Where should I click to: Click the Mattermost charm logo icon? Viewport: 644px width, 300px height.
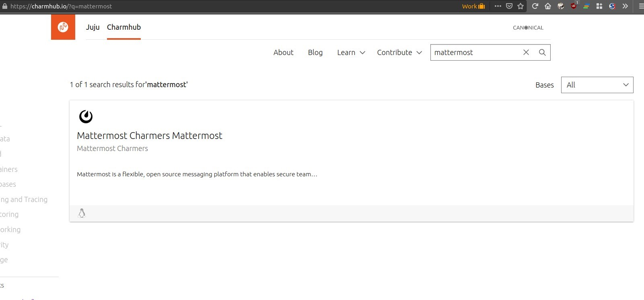tap(86, 116)
